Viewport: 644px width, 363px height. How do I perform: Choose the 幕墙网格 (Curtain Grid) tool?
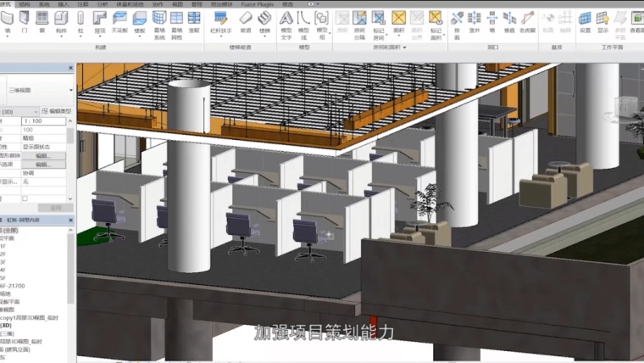point(177,20)
